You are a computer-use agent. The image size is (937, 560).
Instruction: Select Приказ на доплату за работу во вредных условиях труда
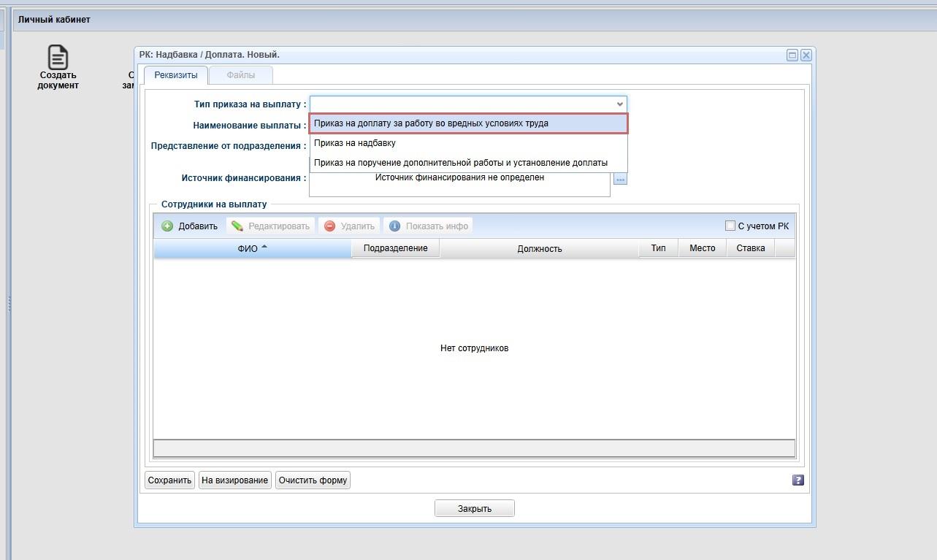click(468, 123)
